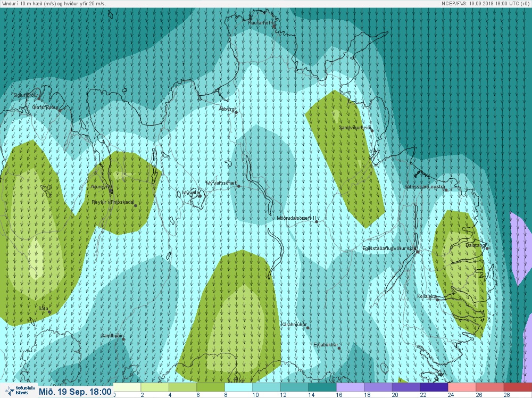Click the 20–22 m/s legend swatch
This screenshot has width=532, height=398.
406,387
